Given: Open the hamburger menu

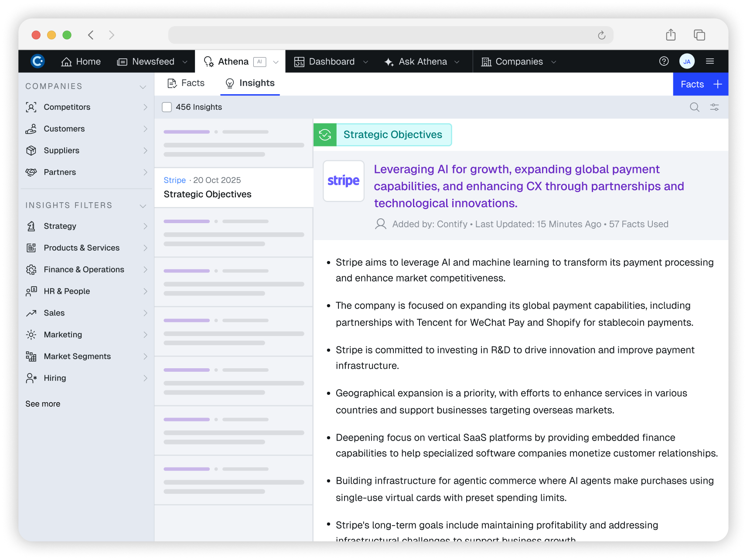Looking at the screenshot, I should point(710,61).
